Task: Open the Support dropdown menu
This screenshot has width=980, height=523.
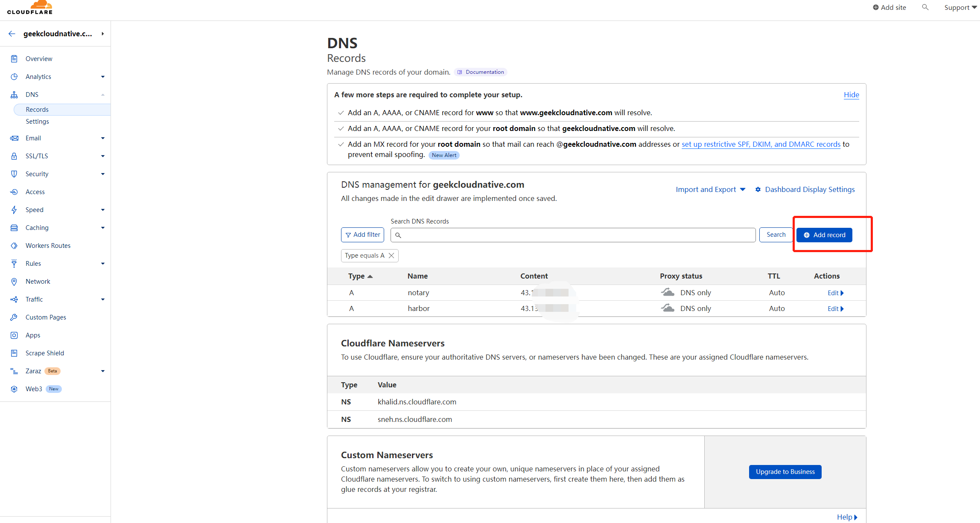Action: click(x=960, y=7)
